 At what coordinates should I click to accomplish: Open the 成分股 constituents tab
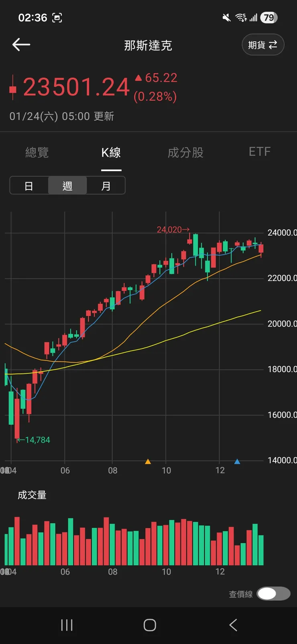click(185, 152)
